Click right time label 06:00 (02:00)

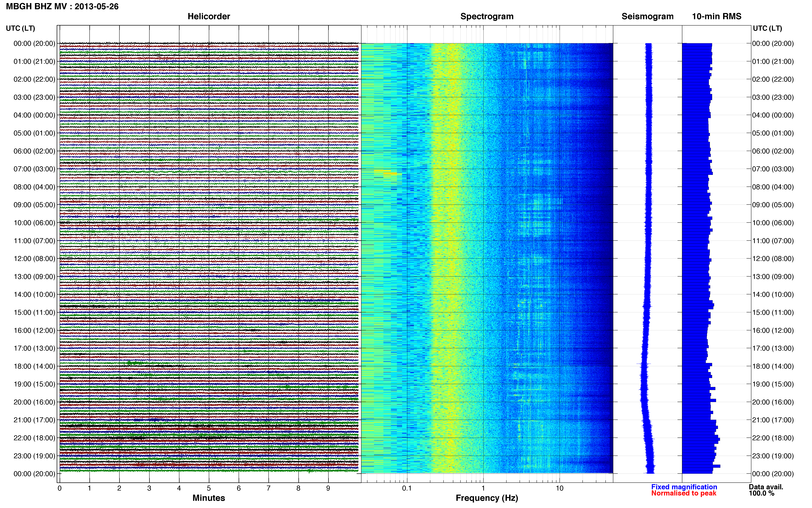[773, 151]
